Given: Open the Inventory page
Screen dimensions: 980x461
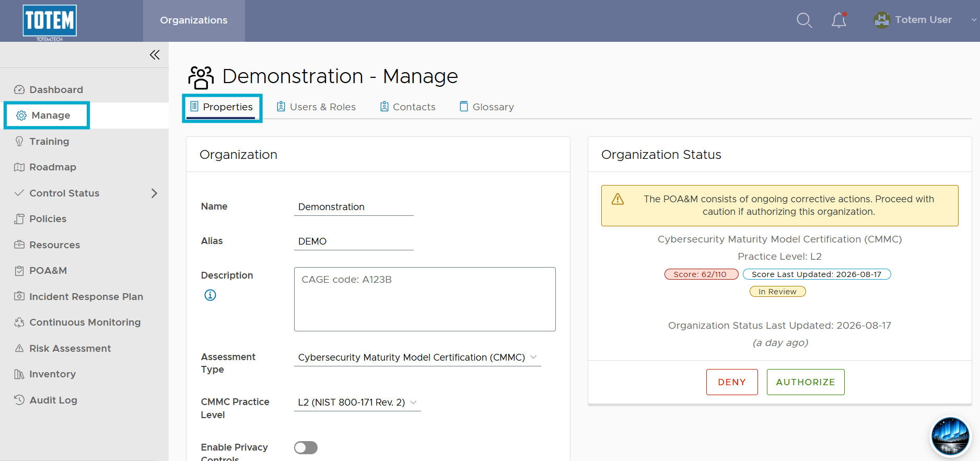Looking at the screenshot, I should 84,374.
